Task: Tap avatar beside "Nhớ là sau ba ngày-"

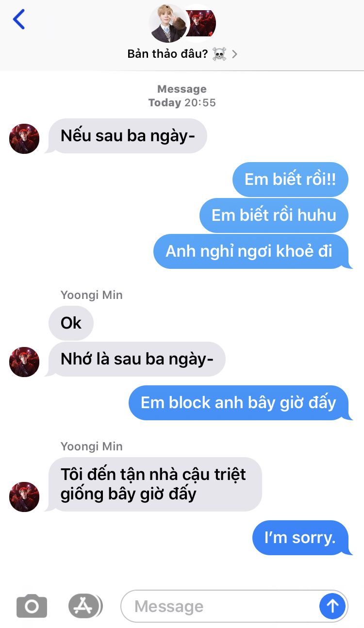Action: coord(24,362)
